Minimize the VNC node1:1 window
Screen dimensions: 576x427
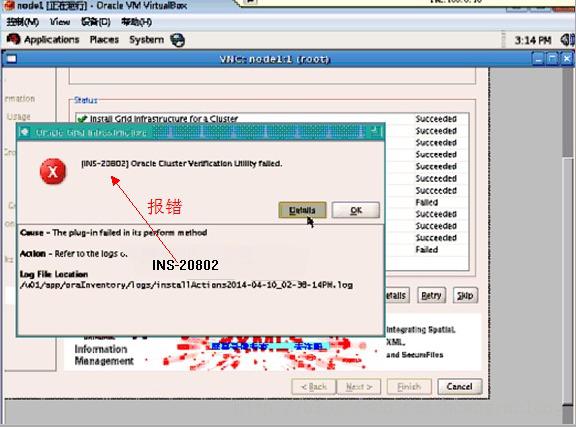tap(539, 59)
